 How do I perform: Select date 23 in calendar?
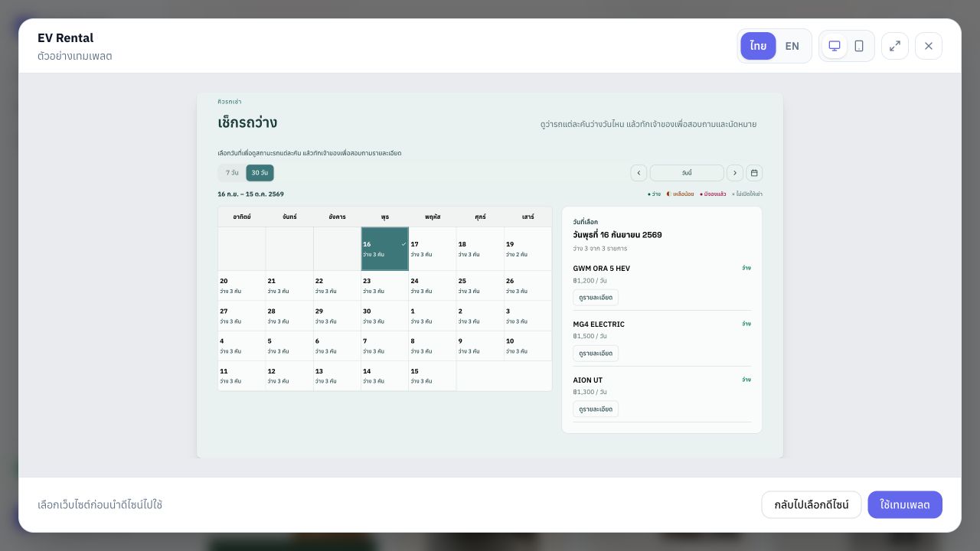click(385, 285)
